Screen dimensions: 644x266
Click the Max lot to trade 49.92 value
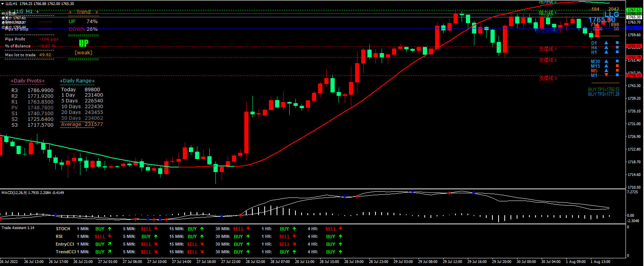(x=45, y=55)
